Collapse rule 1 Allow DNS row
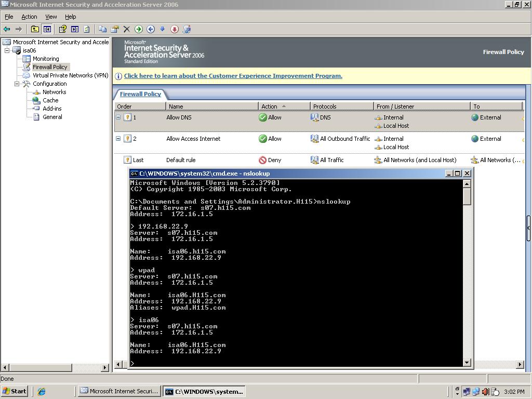Viewport: 532px width, 399px height. point(118,117)
